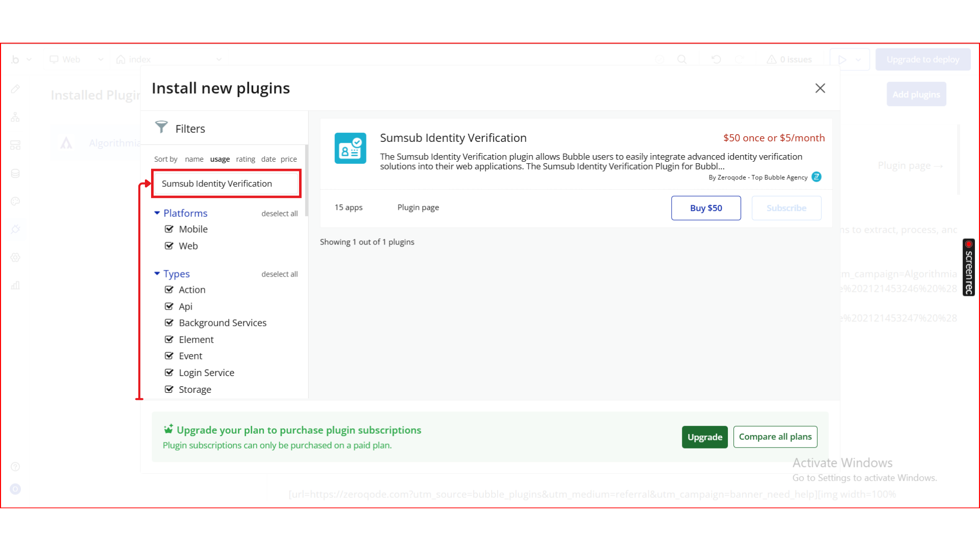Viewport: 980px width, 551px height.
Task: Toggle the Login Service checkbox
Action: point(169,373)
